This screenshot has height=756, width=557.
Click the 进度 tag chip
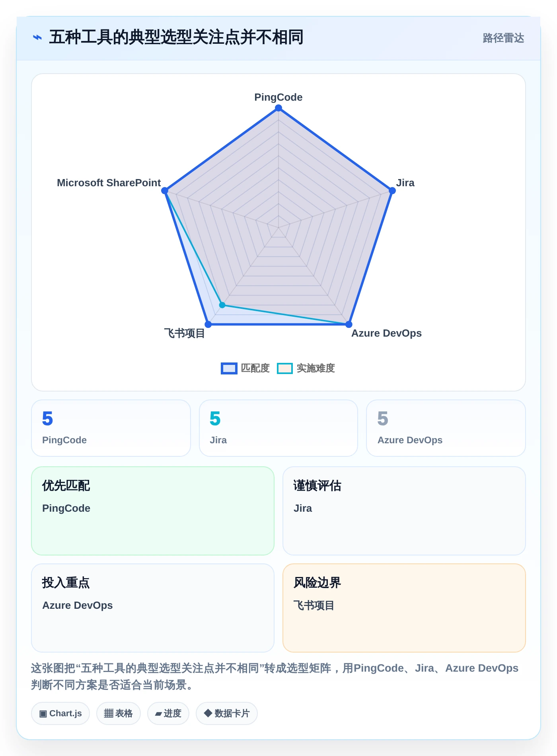click(x=168, y=713)
